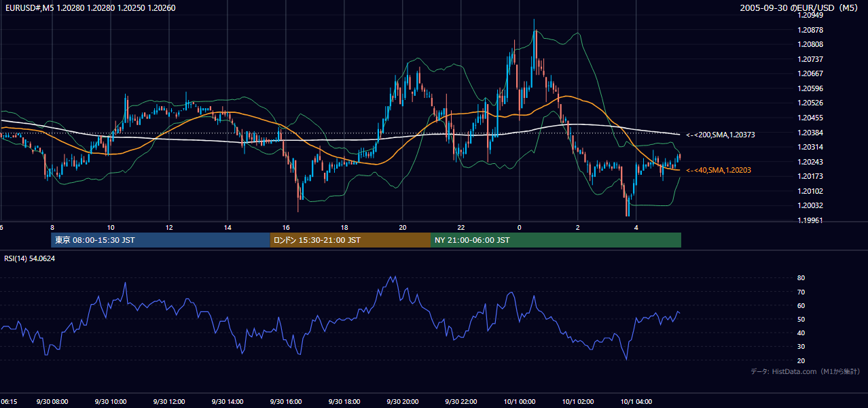
Task: Select the NY 21:00-06:00 JST session bar
Action: pyautogui.click(x=556, y=240)
